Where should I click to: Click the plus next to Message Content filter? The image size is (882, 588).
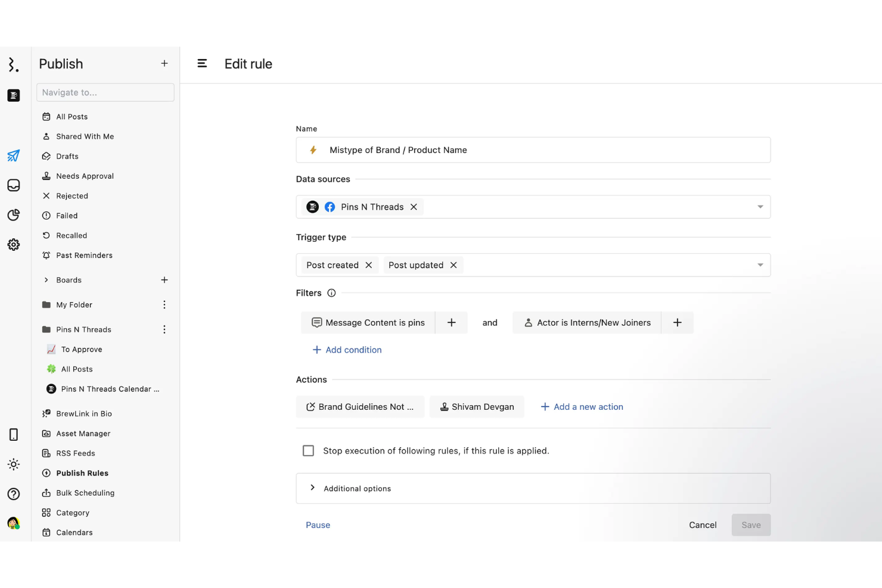pyautogui.click(x=452, y=322)
